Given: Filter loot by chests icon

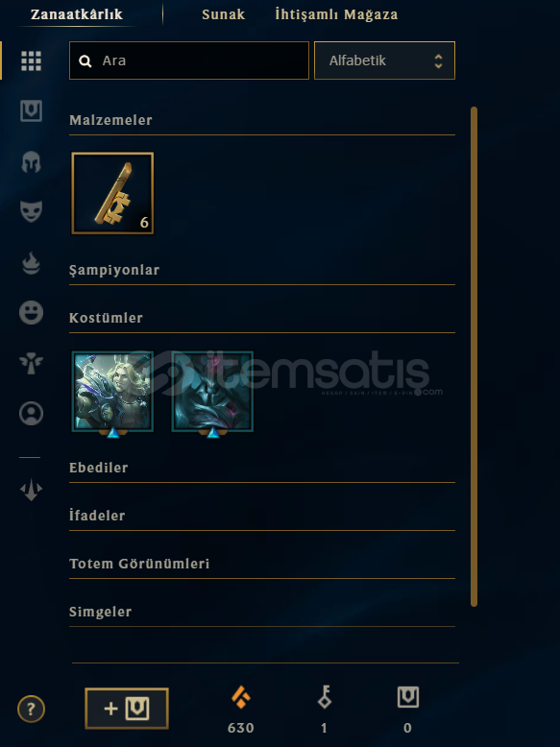Looking at the screenshot, I should point(31,111).
